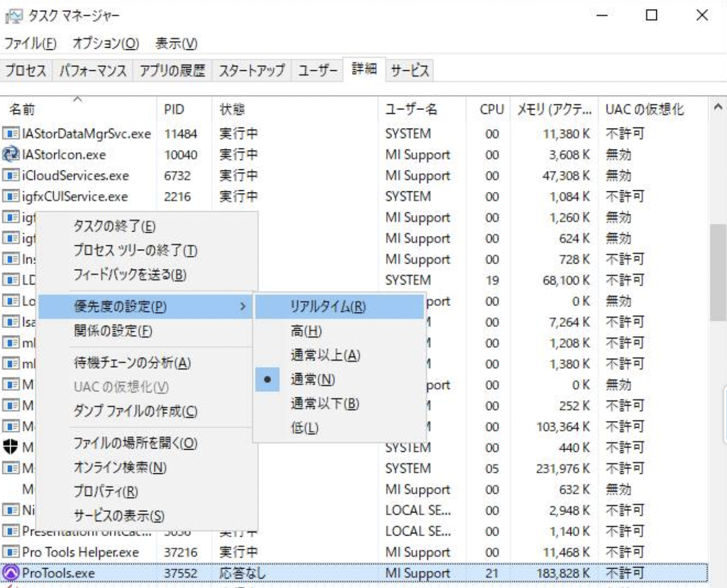
Task: Open the オプション(O) menu
Action: [x=106, y=43]
